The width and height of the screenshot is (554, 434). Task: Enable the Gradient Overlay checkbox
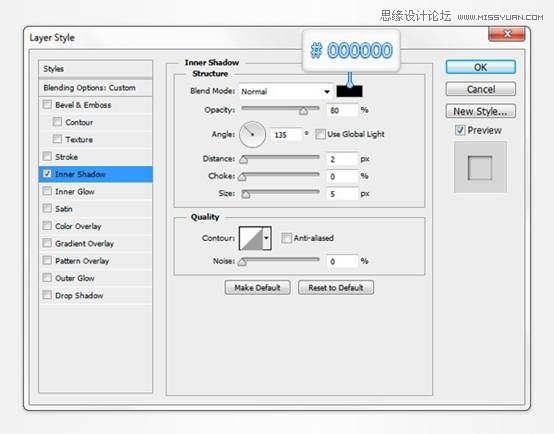tap(47, 243)
